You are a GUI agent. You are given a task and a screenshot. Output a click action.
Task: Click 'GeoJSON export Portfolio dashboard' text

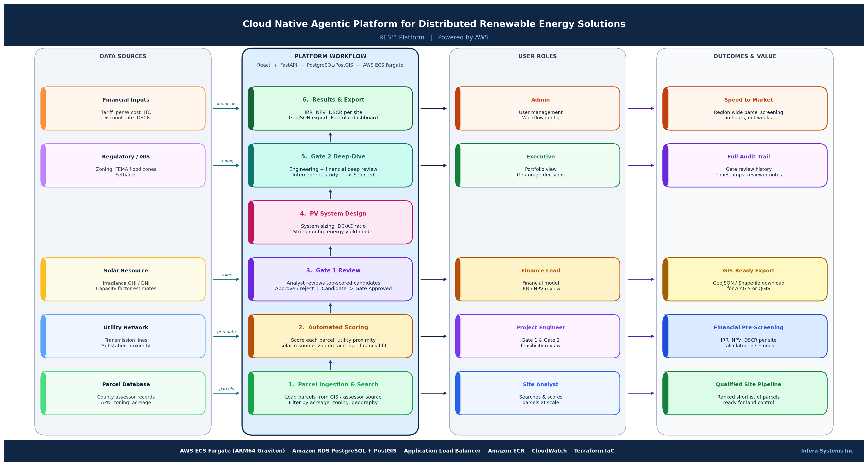coord(333,118)
